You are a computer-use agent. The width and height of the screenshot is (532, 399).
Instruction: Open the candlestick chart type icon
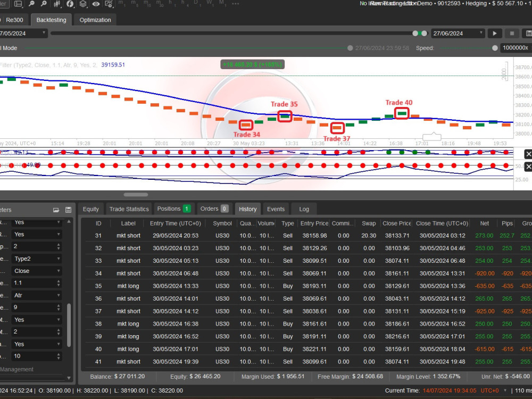click(57, 4)
